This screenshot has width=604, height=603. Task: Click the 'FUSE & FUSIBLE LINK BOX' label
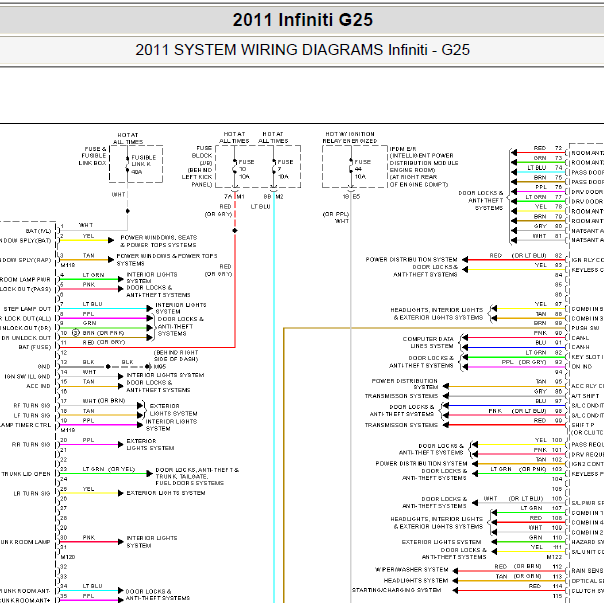point(94,156)
